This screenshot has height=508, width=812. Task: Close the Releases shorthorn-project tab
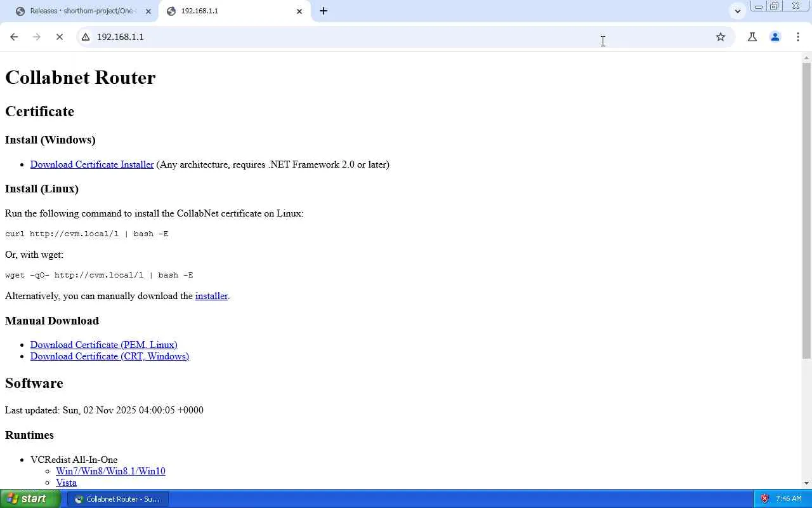(x=148, y=11)
